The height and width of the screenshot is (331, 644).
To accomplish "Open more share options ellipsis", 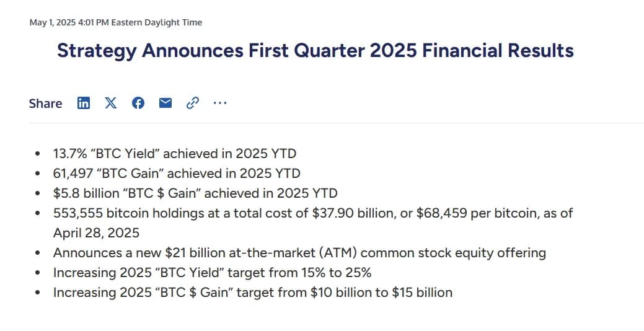I will point(219,103).
